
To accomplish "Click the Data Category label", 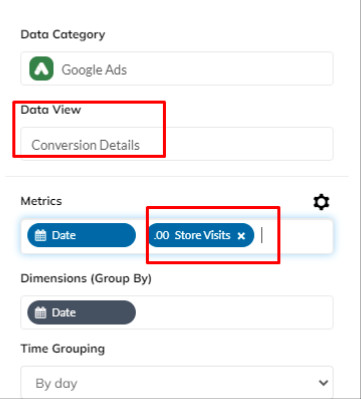I will click(63, 34).
